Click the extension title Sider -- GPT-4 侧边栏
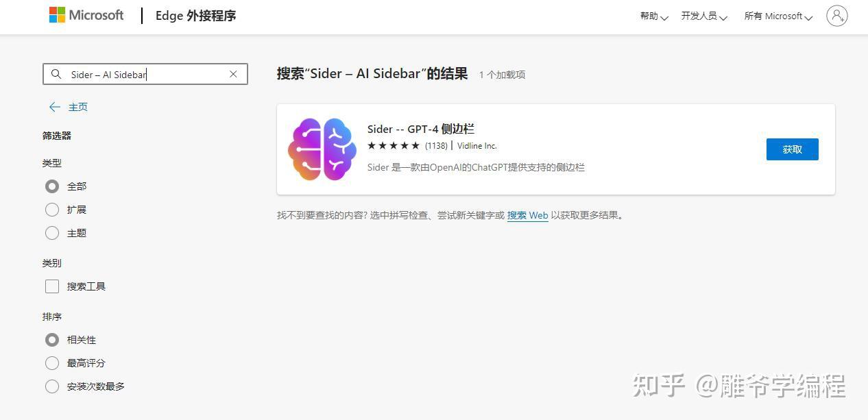Image resolution: width=868 pixels, height=420 pixels. (422, 129)
